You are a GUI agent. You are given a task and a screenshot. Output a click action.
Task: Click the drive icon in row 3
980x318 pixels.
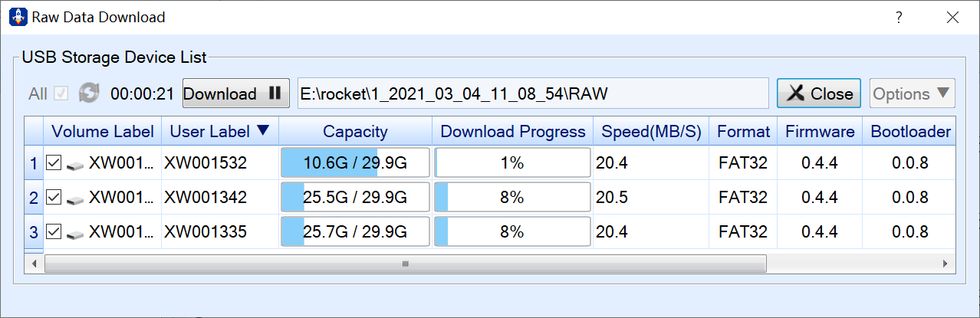75,233
